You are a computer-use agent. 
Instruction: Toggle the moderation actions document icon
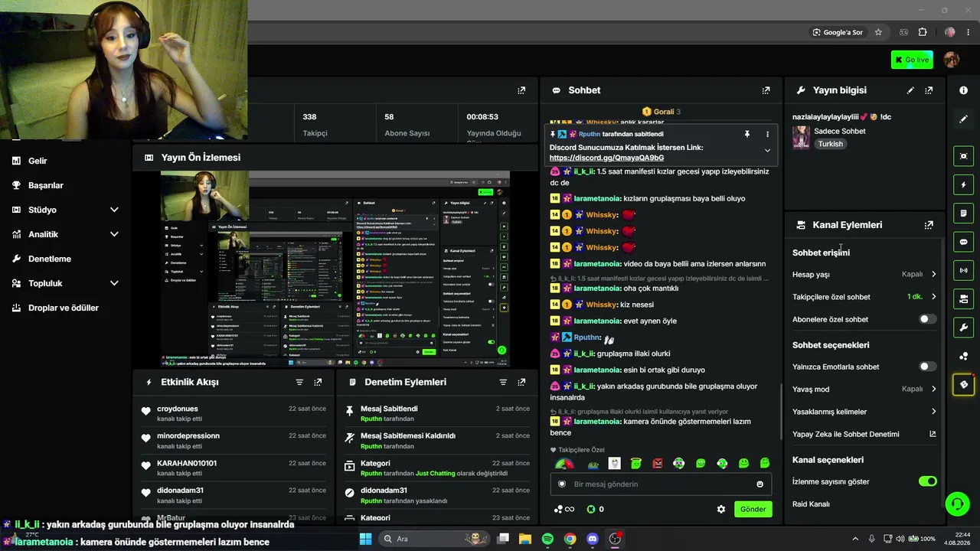click(963, 213)
